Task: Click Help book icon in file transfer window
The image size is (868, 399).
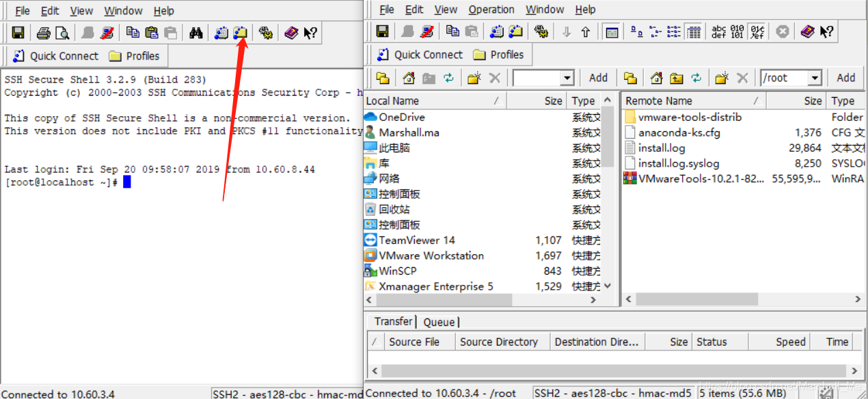Action: click(x=808, y=31)
